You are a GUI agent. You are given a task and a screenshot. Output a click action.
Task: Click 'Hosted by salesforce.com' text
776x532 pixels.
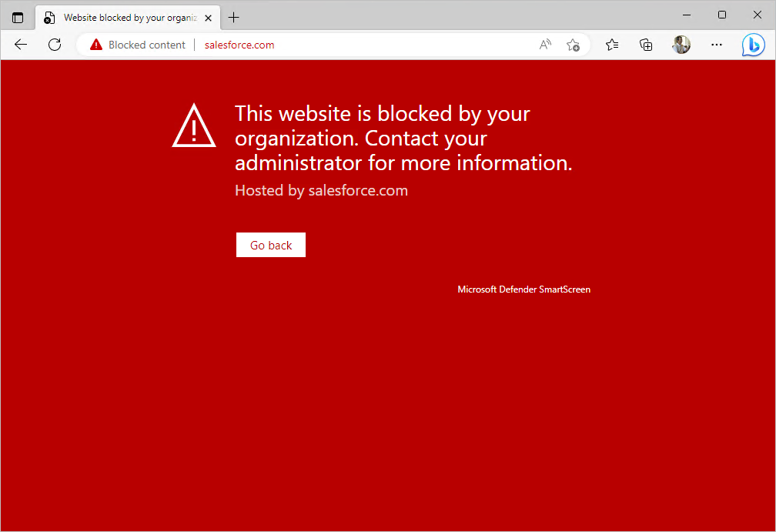click(x=322, y=190)
